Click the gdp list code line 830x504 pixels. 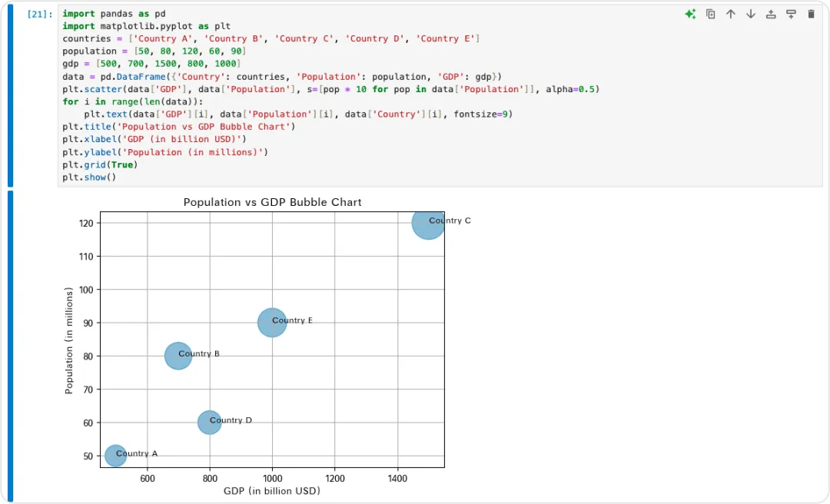pos(151,64)
